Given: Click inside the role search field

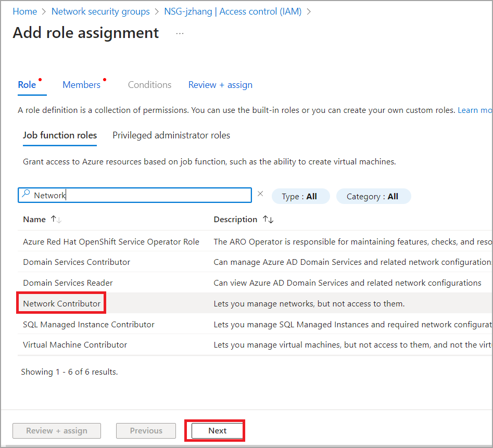Looking at the screenshot, I should click(x=141, y=195).
